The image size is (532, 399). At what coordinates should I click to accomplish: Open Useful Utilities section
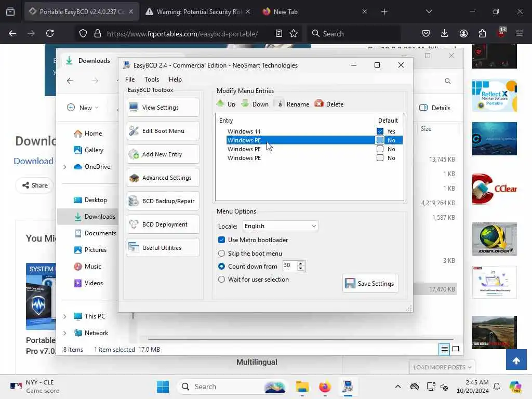[163, 248]
